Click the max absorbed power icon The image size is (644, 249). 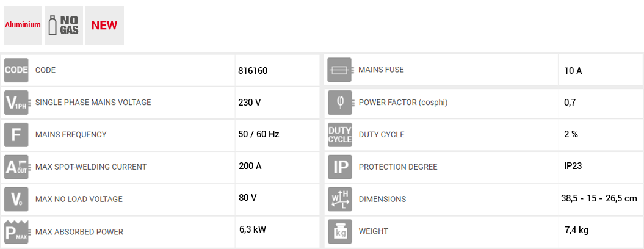click(16, 231)
